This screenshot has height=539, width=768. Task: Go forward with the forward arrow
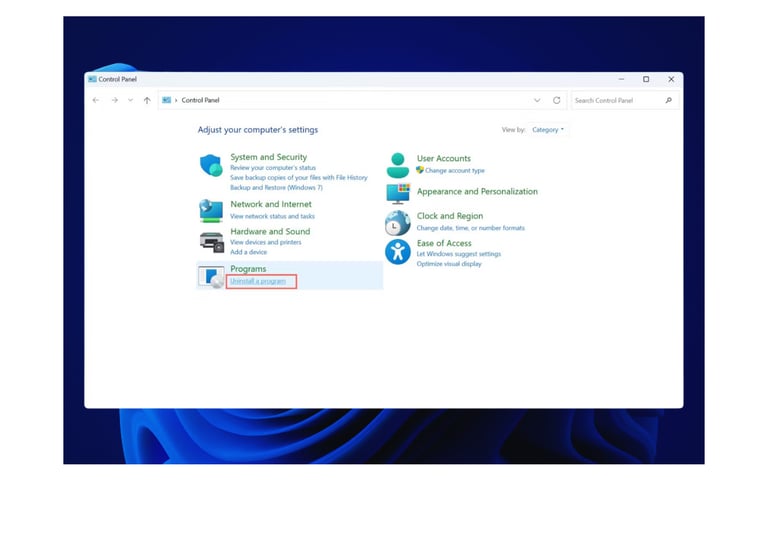pyautogui.click(x=114, y=100)
